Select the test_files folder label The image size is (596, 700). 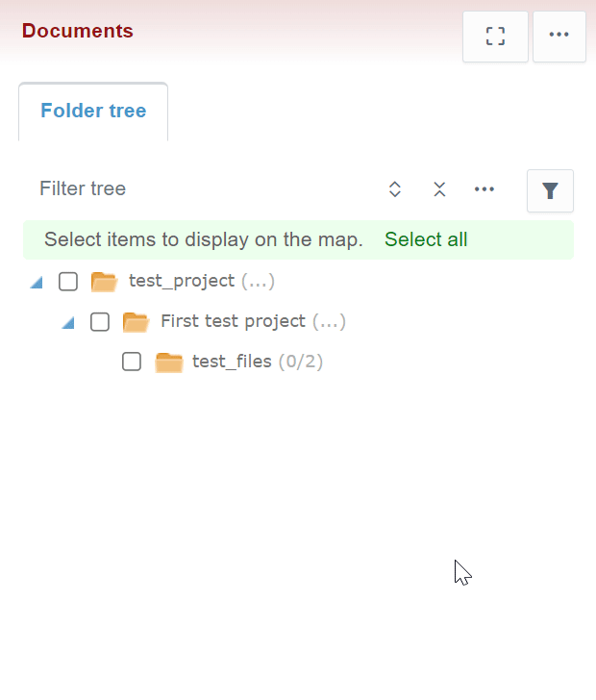(x=232, y=362)
